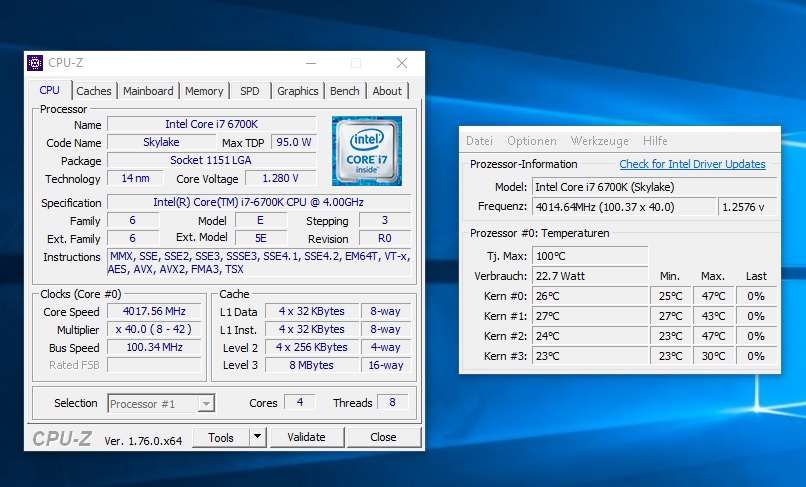Image resolution: width=806 pixels, height=487 pixels.
Task: Click the Package value Socket 1151 LGA
Action: pos(211,160)
